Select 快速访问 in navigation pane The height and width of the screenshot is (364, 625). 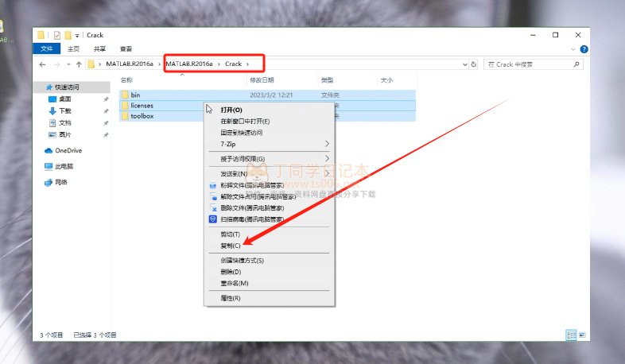coord(67,87)
